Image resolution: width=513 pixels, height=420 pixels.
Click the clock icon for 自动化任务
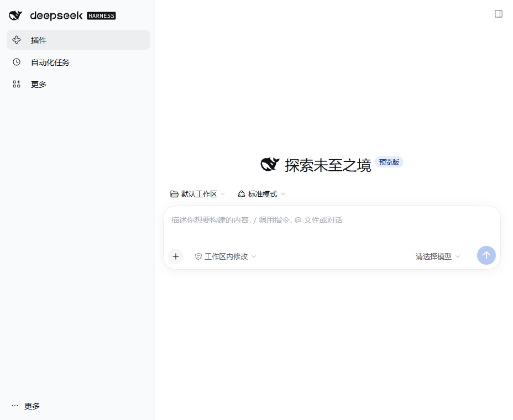pyautogui.click(x=17, y=62)
